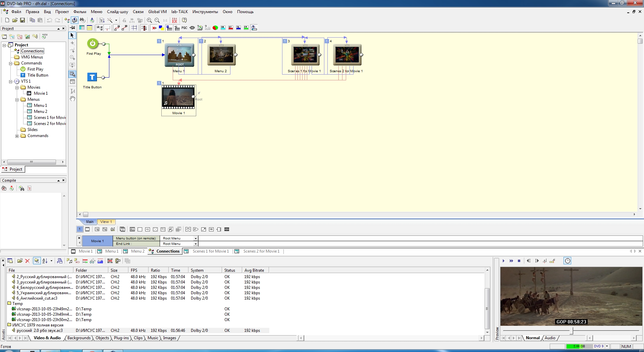Collapse the VTS 1 tree node

[x=10, y=81]
